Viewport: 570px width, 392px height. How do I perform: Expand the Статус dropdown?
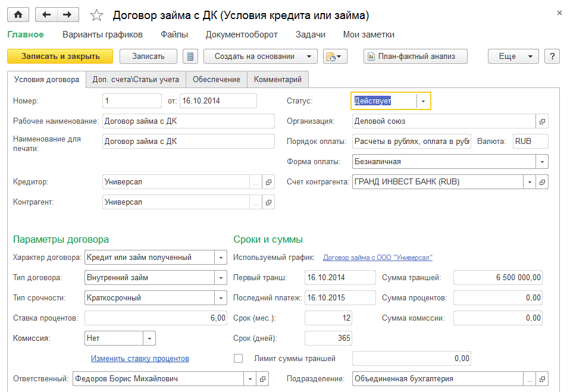click(x=423, y=101)
